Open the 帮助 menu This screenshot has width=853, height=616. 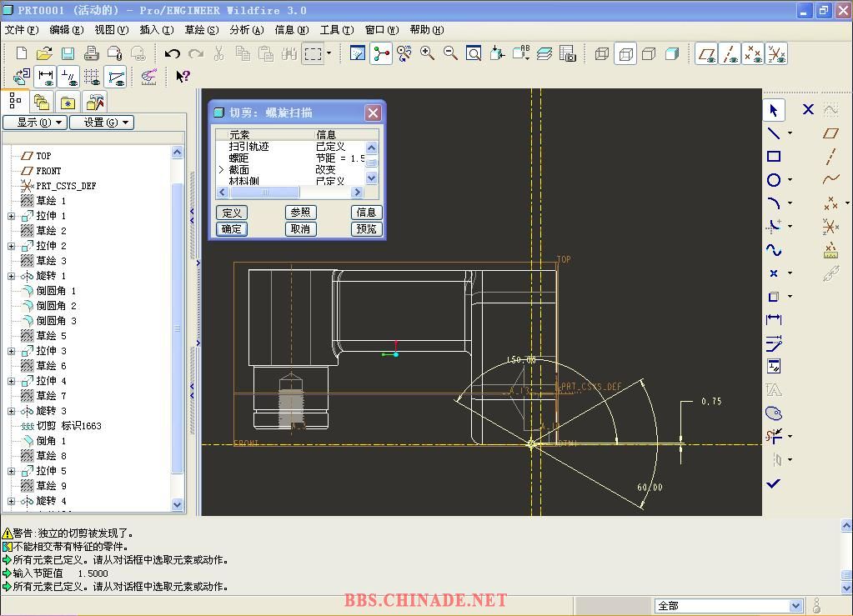point(427,30)
